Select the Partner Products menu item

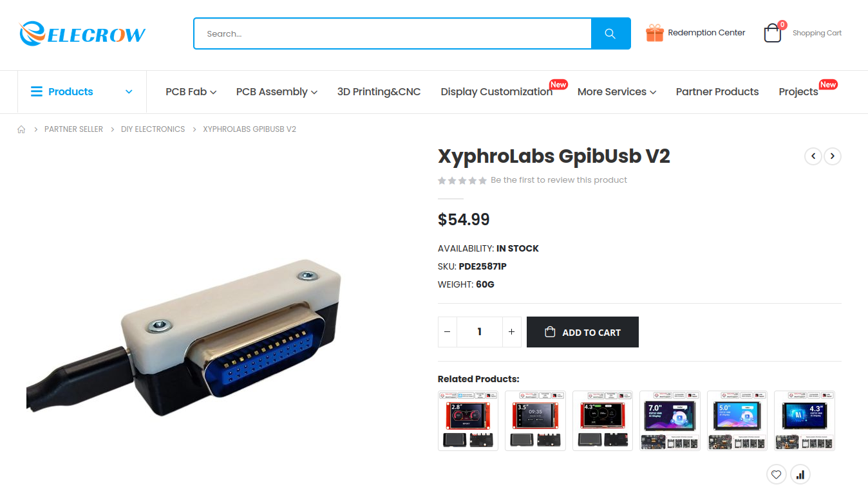click(x=717, y=92)
